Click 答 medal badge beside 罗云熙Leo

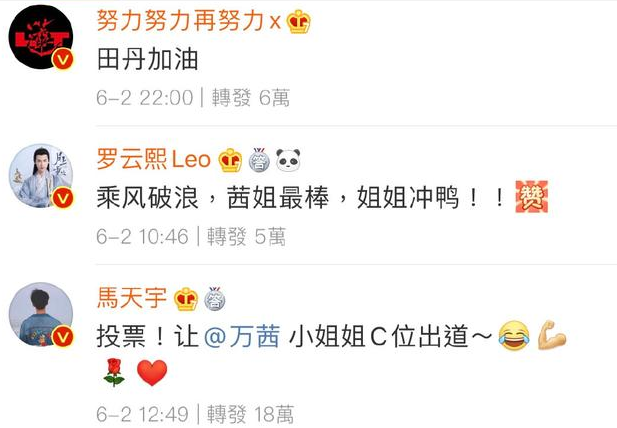(x=259, y=160)
